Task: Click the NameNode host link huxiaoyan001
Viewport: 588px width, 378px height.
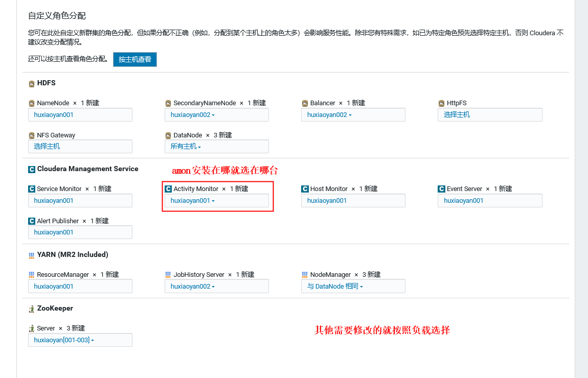Action: point(54,114)
